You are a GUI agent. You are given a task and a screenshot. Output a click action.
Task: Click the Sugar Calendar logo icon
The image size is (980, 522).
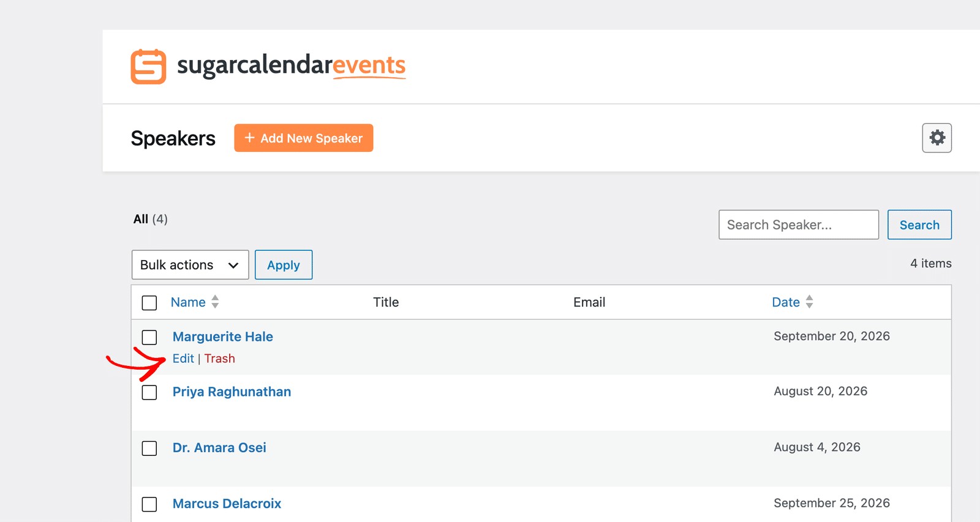point(148,66)
